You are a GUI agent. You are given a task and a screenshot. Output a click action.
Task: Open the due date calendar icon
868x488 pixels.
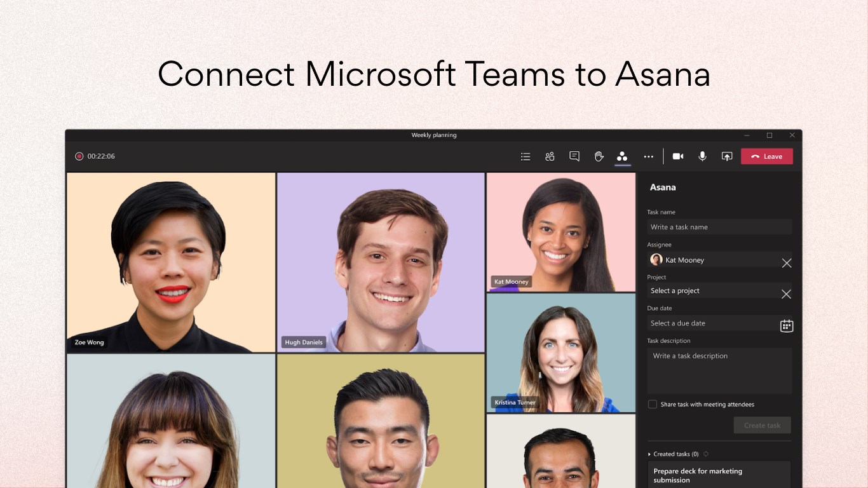click(787, 325)
